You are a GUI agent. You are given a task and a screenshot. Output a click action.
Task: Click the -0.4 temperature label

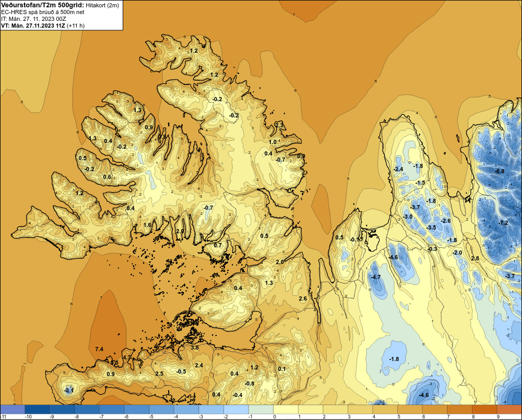click(x=238, y=395)
